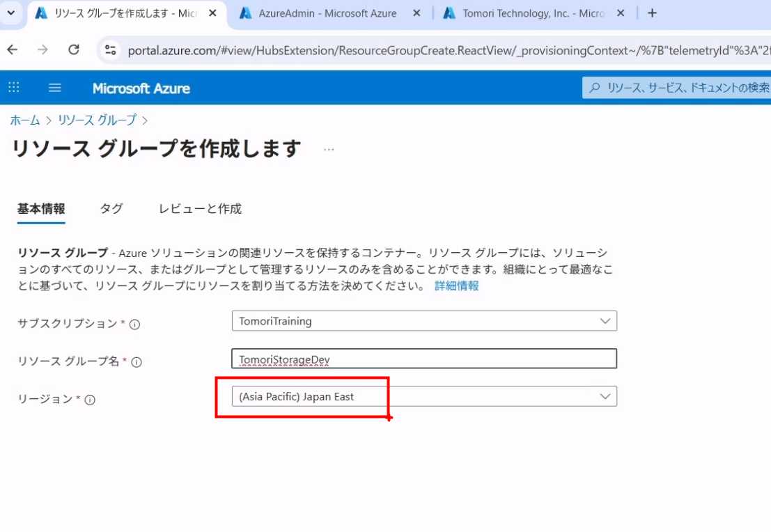This screenshot has width=771, height=532.
Task: Select the 基本情報 tab
Action: [41, 209]
